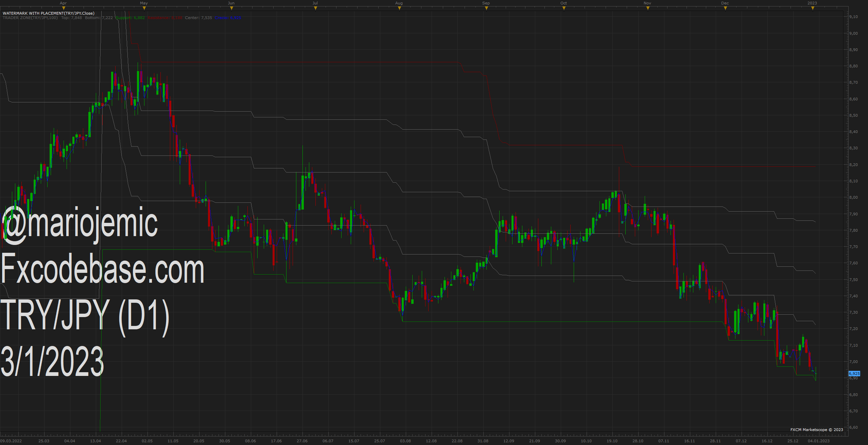
Task: Click the 28.11 date axis label
Action: tap(715, 441)
